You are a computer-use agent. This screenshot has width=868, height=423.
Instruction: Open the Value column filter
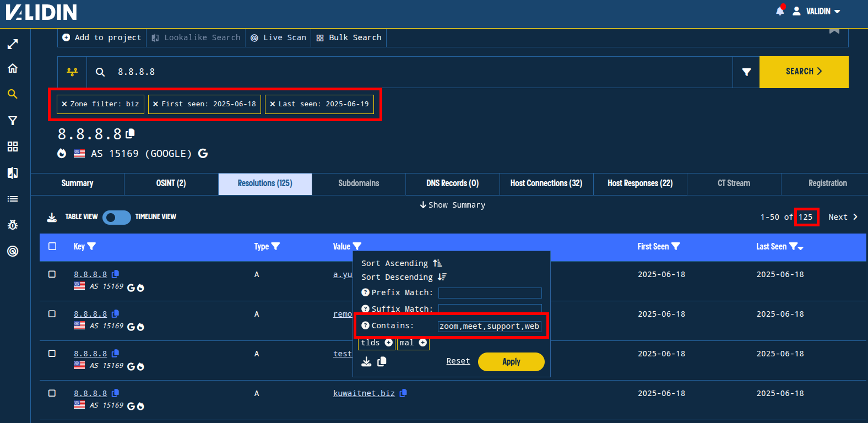[357, 246]
